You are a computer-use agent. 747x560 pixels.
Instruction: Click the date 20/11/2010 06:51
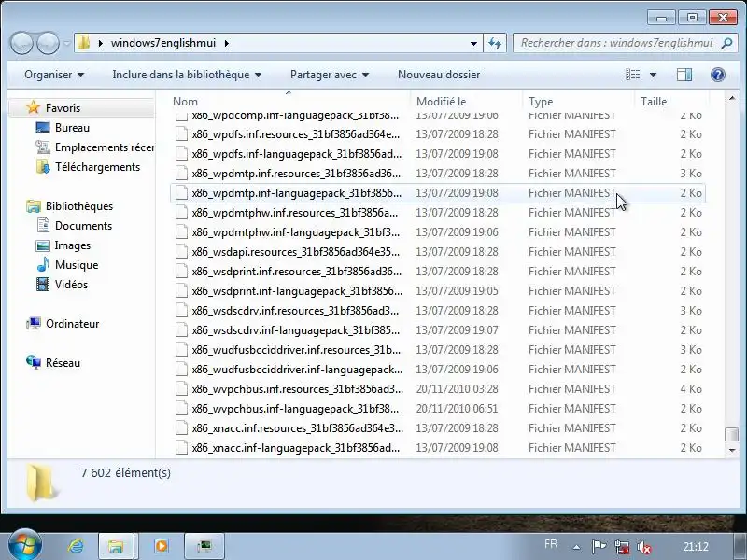coord(457,409)
